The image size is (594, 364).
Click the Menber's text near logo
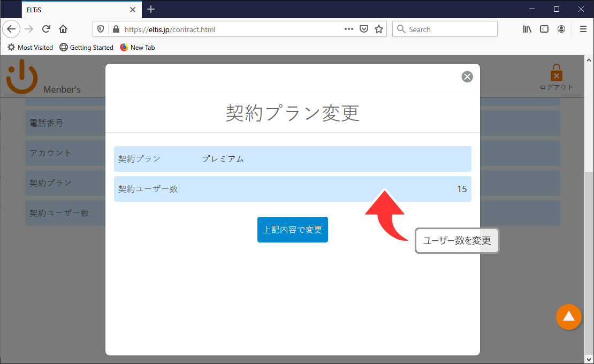tap(62, 89)
